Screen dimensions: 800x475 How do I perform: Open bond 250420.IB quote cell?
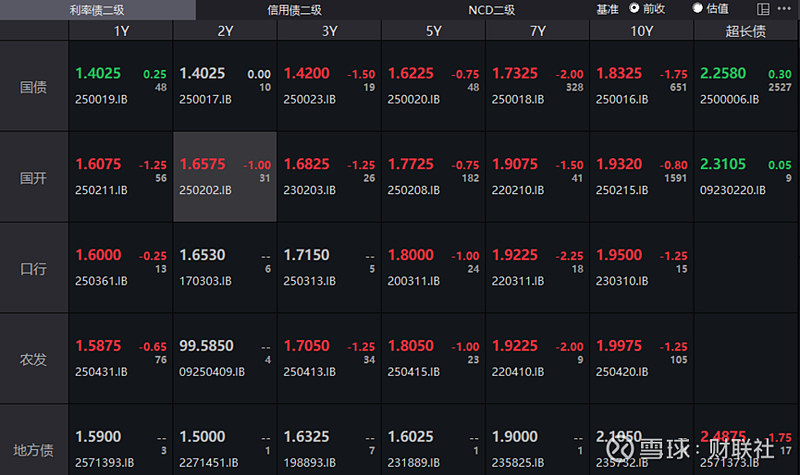(641, 359)
